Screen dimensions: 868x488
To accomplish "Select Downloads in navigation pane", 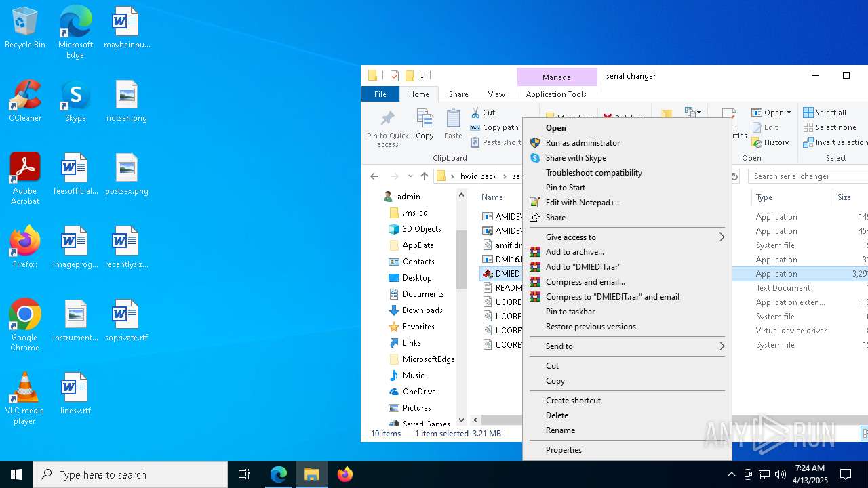I will [422, 310].
